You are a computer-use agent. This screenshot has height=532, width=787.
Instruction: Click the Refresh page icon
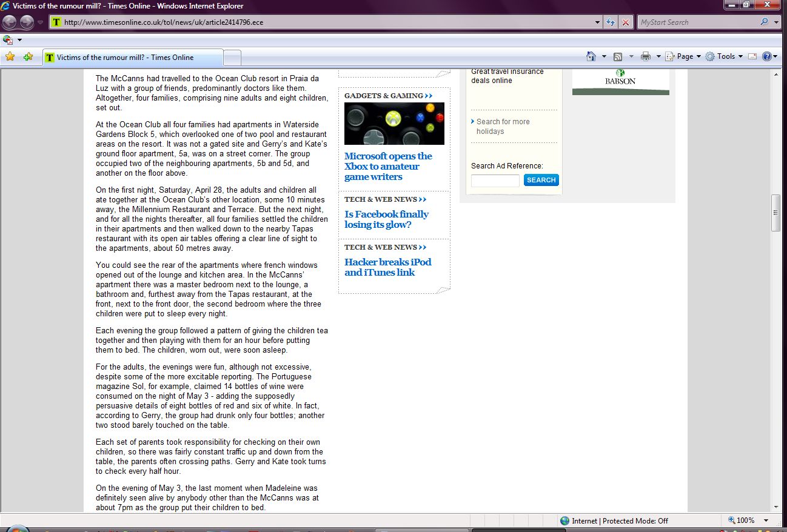coord(611,22)
